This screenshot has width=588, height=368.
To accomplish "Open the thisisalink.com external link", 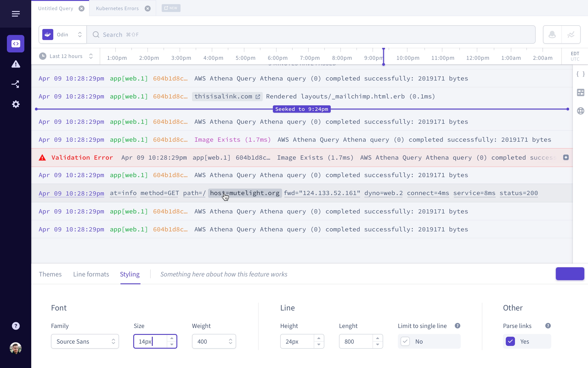I will (227, 97).
